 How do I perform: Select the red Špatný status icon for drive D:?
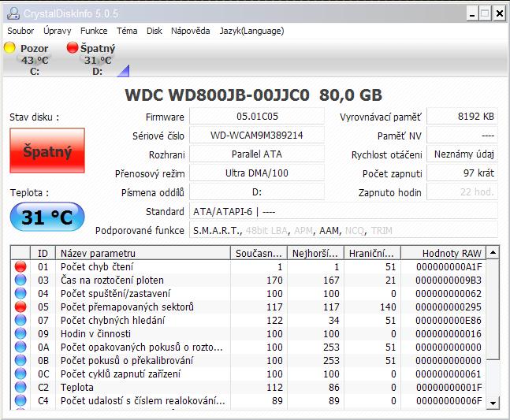pyautogui.click(x=73, y=47)
